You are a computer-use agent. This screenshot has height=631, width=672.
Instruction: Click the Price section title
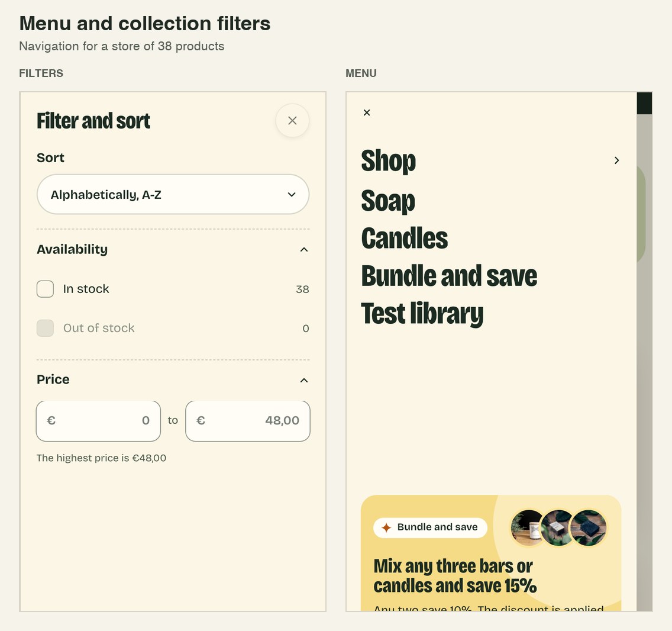pos(53,379)
